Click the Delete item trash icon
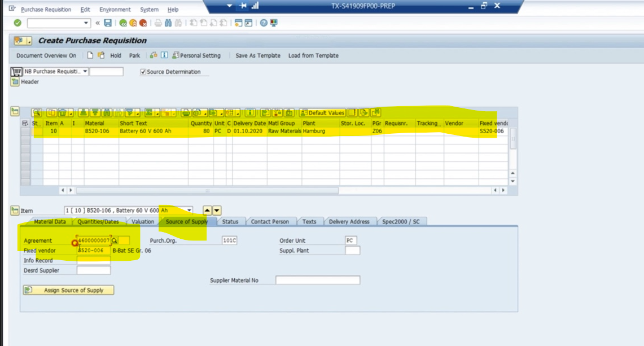Image resolution: width=644 pixels, height=346 pixels. [x=63, y=112]
